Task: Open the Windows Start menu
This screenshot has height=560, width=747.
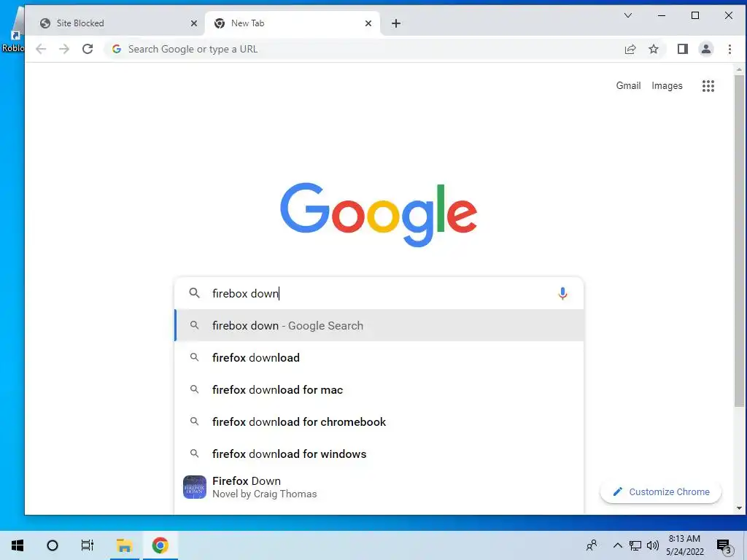Action: click(x=18, y=545)
